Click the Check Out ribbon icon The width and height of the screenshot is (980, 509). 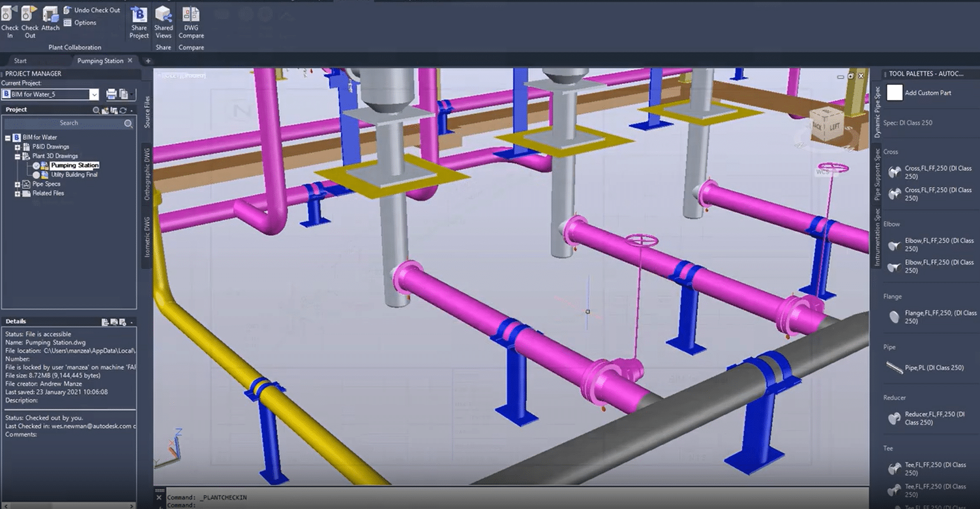tap(29, 14)
